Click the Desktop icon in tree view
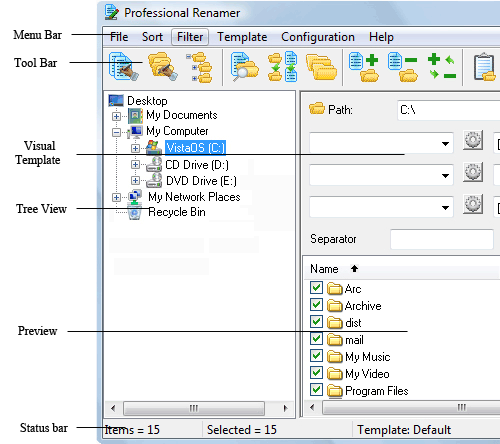 pyautogui.click(x=116, y=100)
